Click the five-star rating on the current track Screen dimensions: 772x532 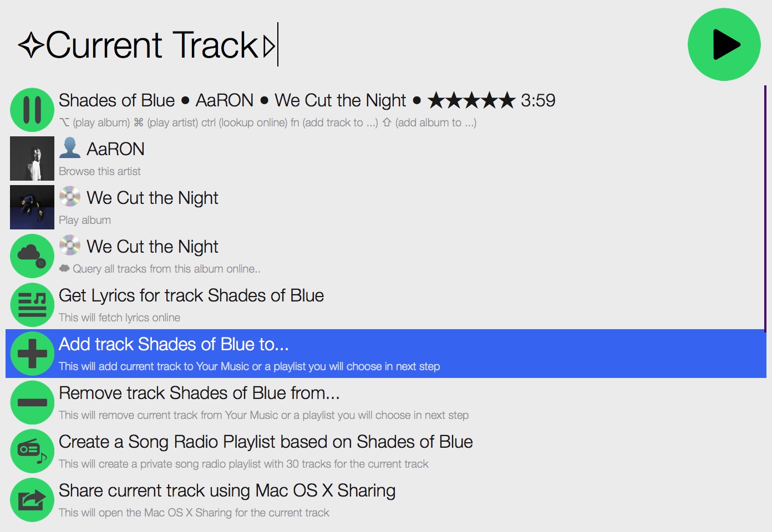click(472, 100)
